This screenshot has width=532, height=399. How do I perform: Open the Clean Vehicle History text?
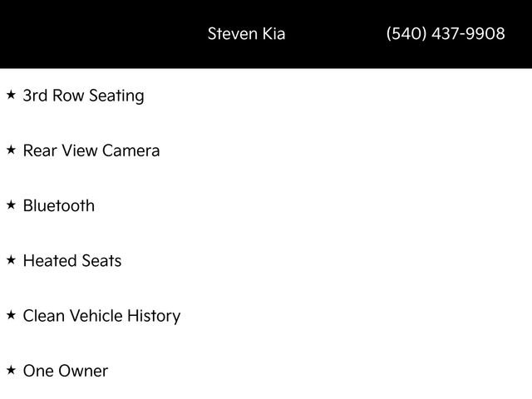[101, 316]
